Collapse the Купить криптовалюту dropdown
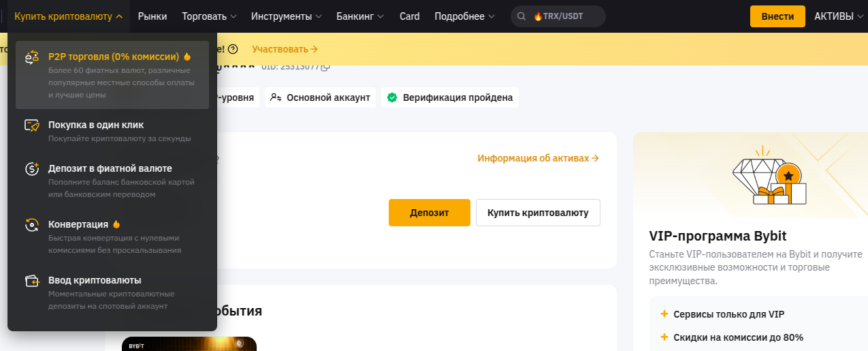This screenshot has width=868, height=351. point(68,16)
